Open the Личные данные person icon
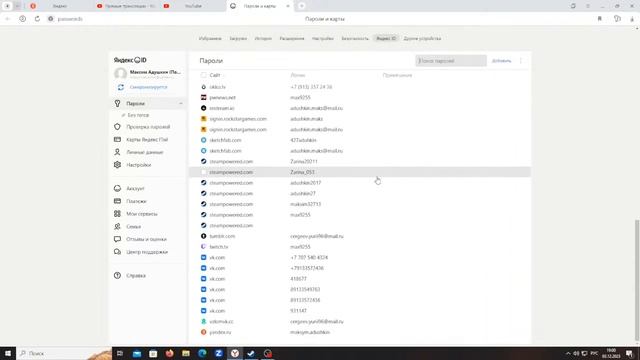This screenshot has height=360, width=640. click(x=118, y=152)
